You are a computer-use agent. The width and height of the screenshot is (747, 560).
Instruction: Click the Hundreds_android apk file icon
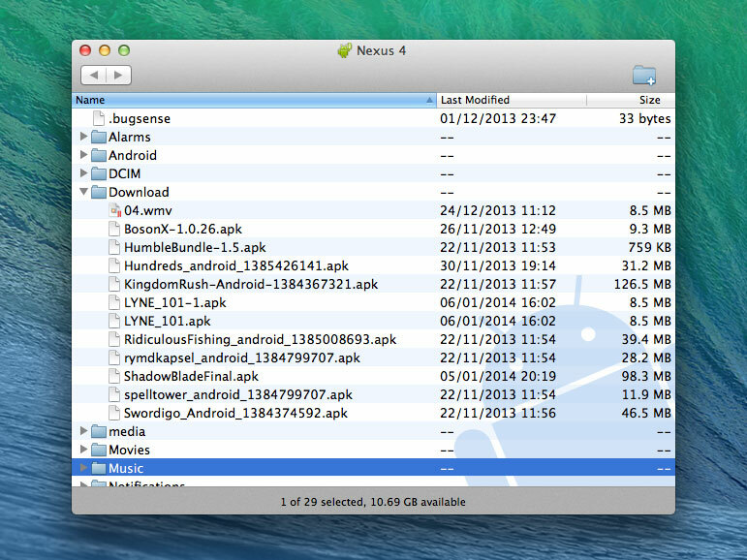(x=114, y=265)
